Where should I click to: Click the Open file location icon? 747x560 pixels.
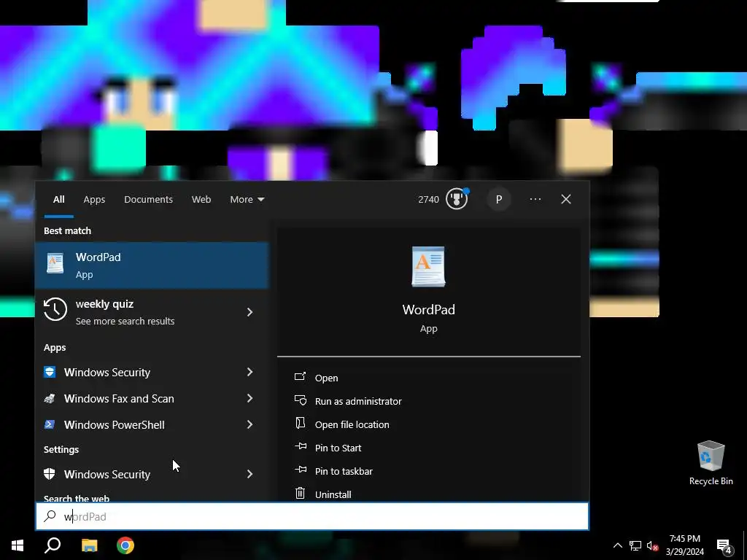(300, 423)
